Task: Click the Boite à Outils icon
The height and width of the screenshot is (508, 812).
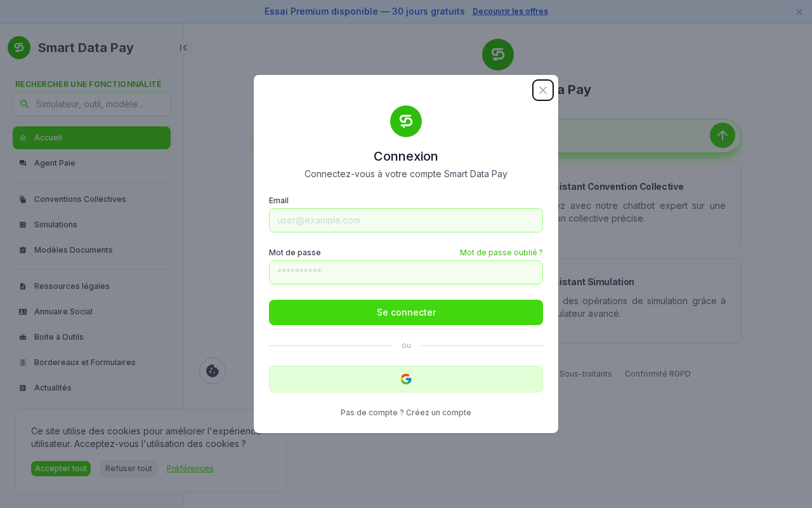Action: tap(23, 337)
